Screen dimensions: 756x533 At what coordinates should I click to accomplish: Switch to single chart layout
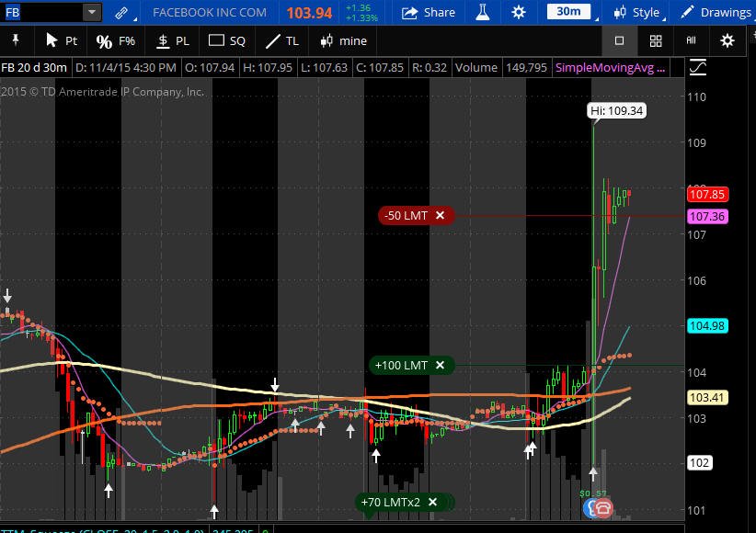[x=620, y=40]
